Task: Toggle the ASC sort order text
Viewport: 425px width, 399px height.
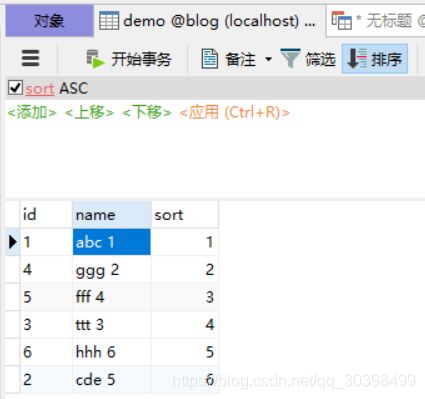Action: [x=74, y=88]
